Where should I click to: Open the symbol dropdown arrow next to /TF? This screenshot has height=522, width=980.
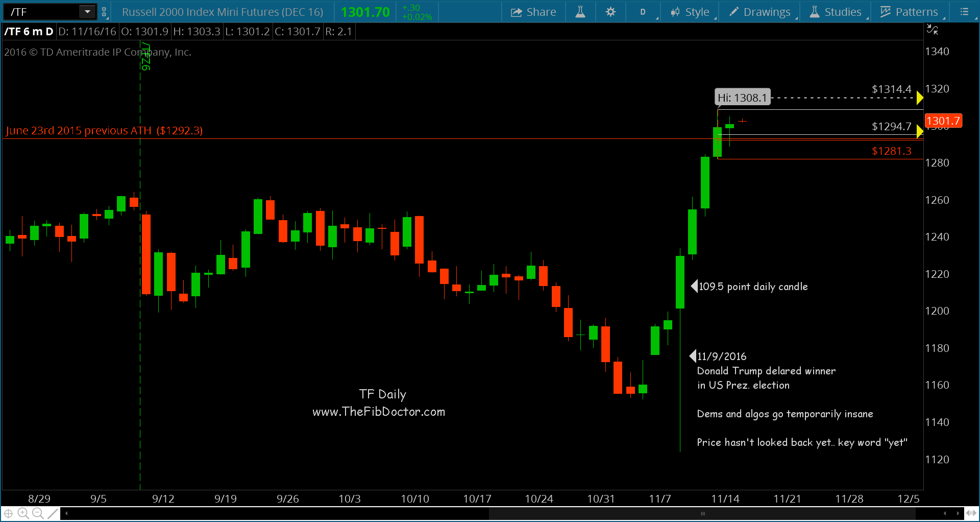tap(87, 11)
